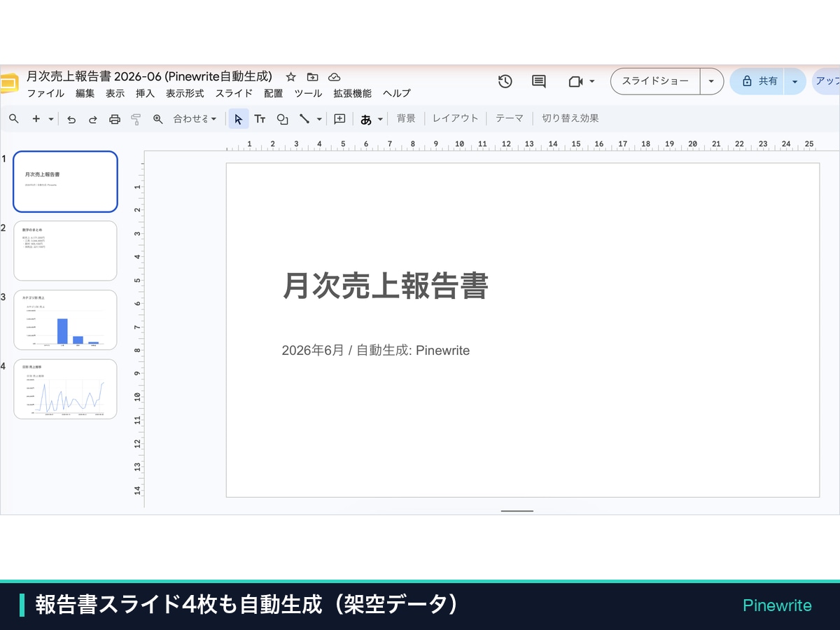Insert a comment from toolbar

coord(339,119)
